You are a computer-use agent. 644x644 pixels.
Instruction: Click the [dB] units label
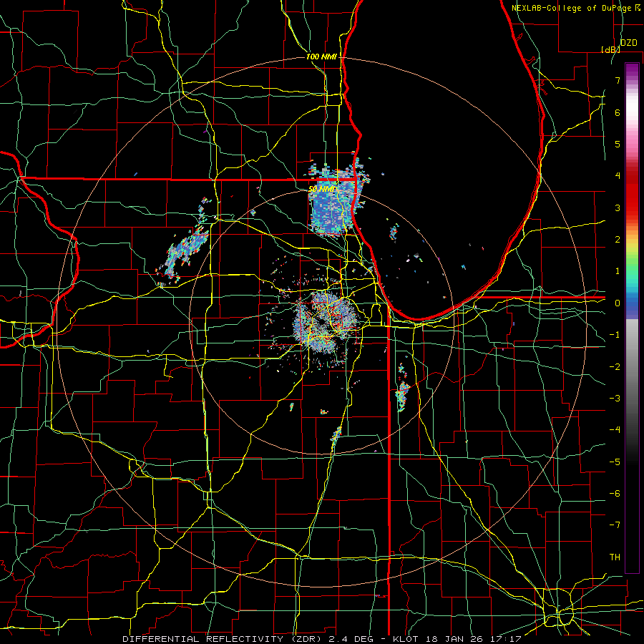pos(611,49)
